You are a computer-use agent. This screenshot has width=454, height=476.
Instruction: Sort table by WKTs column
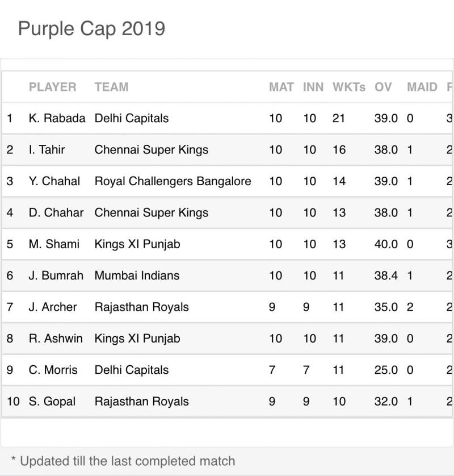(x=348, y=87)
